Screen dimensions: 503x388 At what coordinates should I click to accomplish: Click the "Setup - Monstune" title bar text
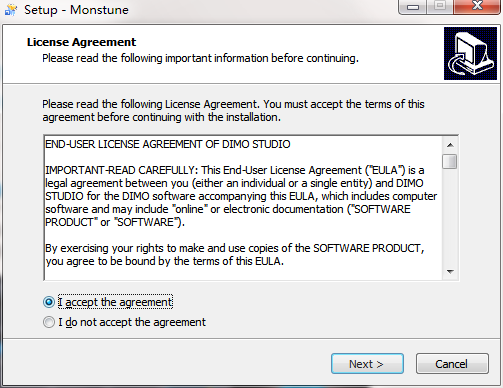(x=76, y=10)
